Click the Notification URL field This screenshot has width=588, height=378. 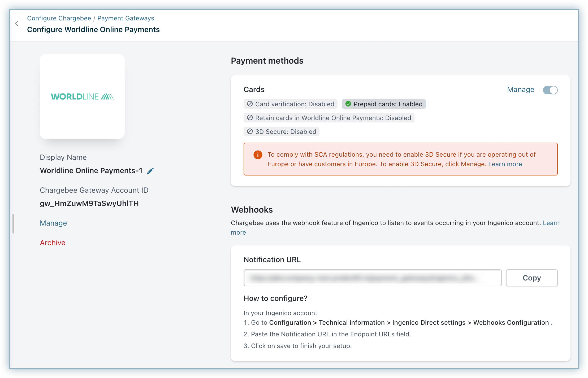(x=372, y=278)
